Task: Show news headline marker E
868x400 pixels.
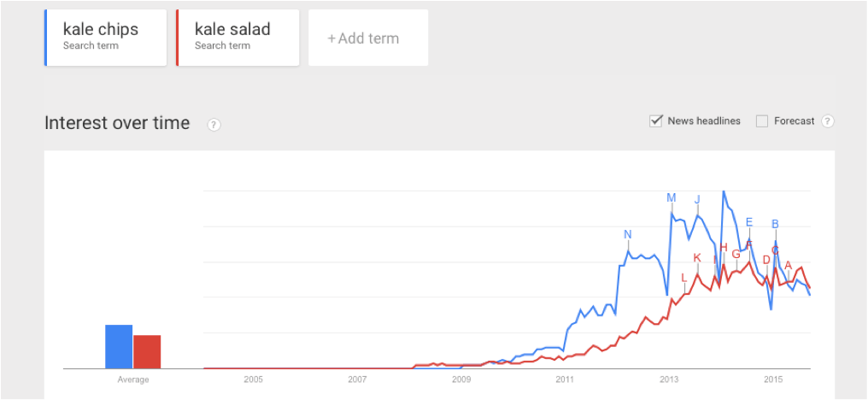Action: click(749, 223)
